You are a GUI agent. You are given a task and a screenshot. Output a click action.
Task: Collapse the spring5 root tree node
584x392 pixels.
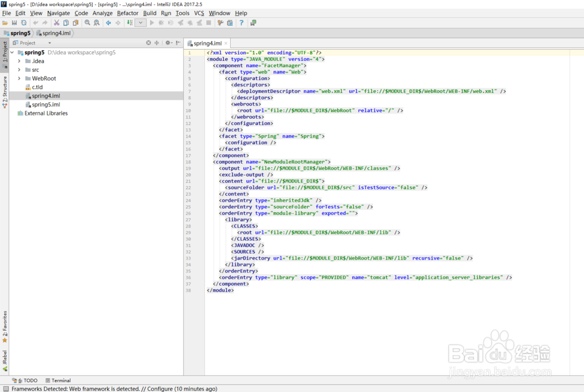[12, 52]
